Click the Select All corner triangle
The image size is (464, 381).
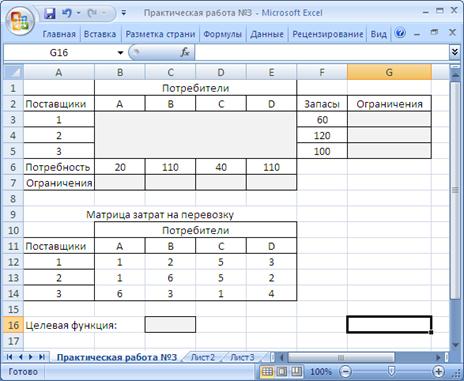click(14, 72)
